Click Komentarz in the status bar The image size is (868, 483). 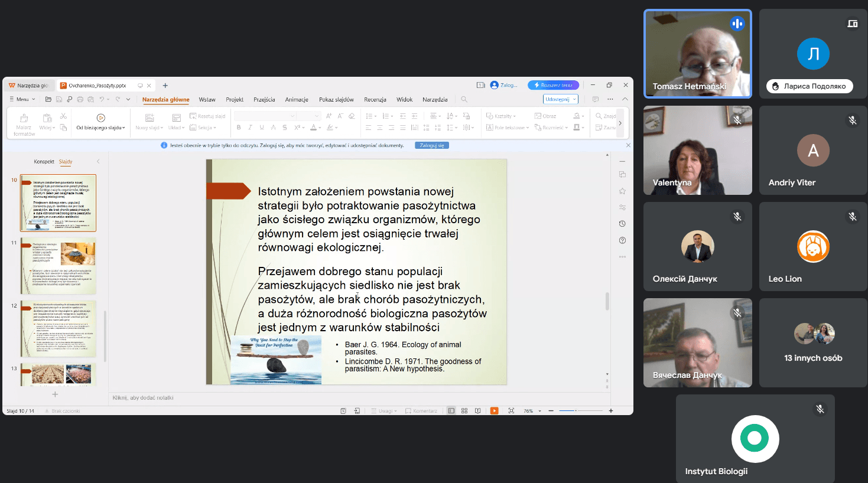[x=421, y=411]
